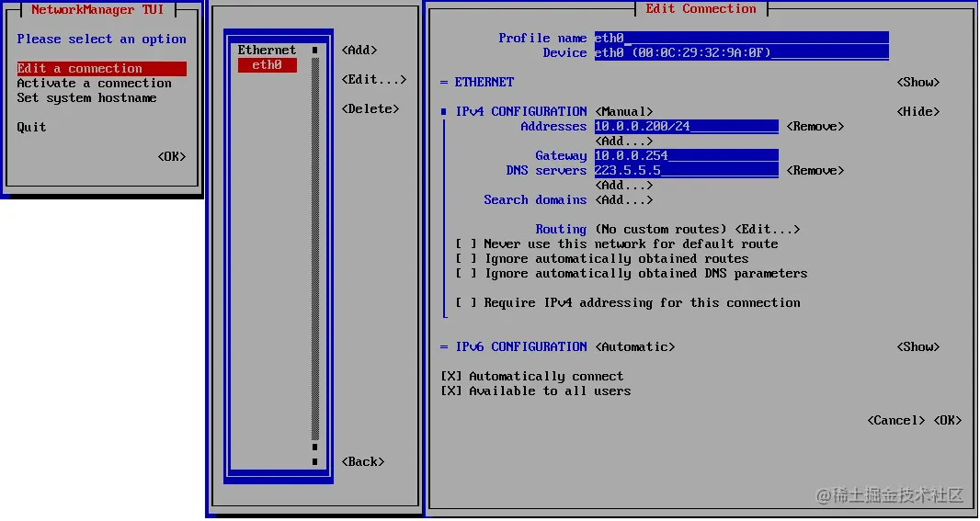This screenshot has width=980, height=521.
Task: Remove the DNS server 223.5.5.5
Action: pyautogui.click(x=815, y=171)
